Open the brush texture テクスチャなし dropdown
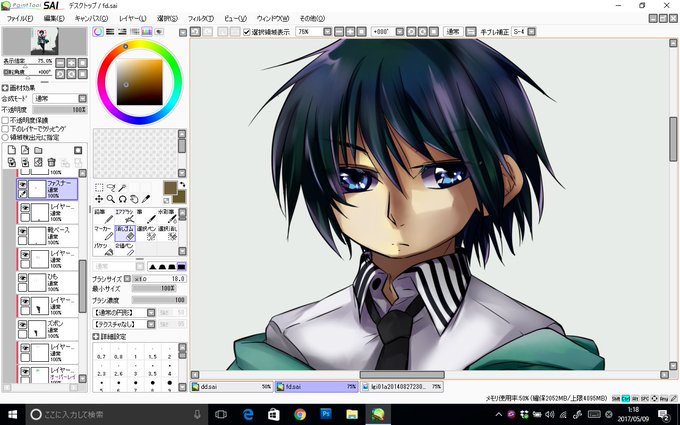Viewport: 680px width, 425px height. click(x=151, y=324)
